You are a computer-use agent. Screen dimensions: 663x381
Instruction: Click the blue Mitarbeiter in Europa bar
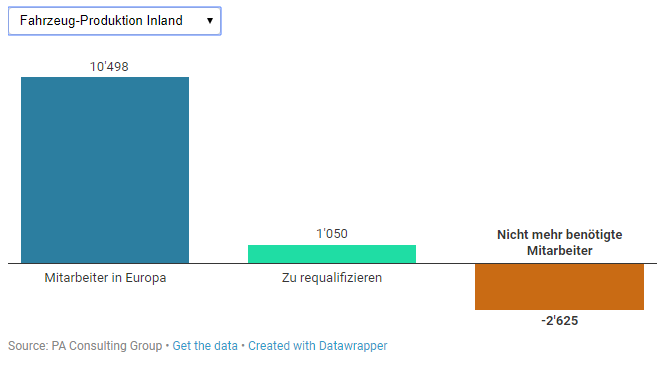click(x=105, y=170)
